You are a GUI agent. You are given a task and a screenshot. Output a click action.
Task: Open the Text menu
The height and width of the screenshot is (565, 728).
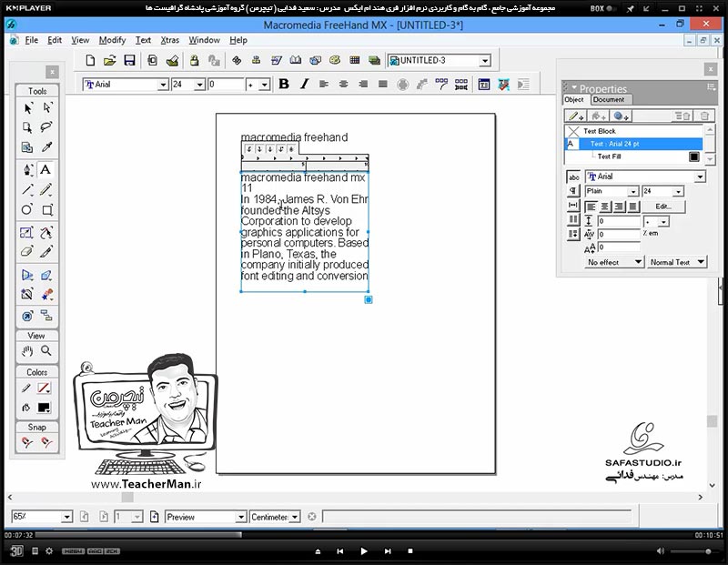143,40
